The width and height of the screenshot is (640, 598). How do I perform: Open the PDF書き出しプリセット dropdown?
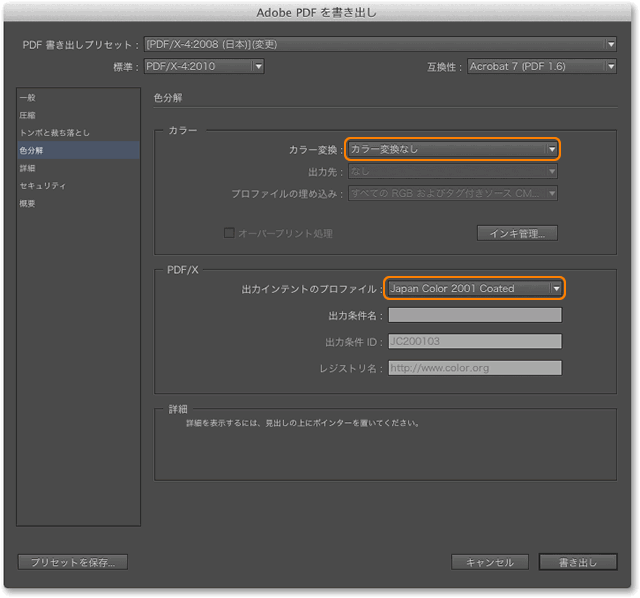pos(380,45)
